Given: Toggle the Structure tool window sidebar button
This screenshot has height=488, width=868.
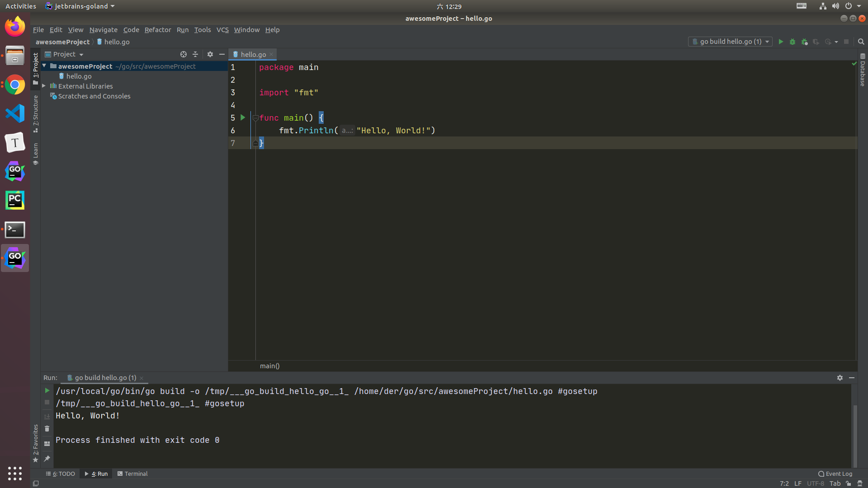Looking at the screenshot, I should pyautogui.click(x=36, y=113).
